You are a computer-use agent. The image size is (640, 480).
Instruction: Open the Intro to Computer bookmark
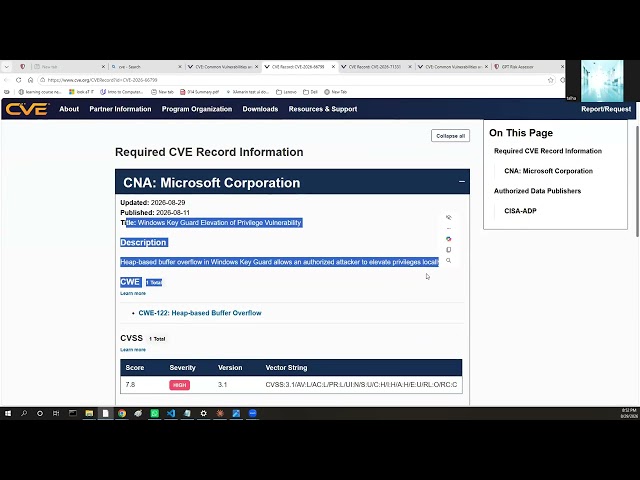pos(121,92)
